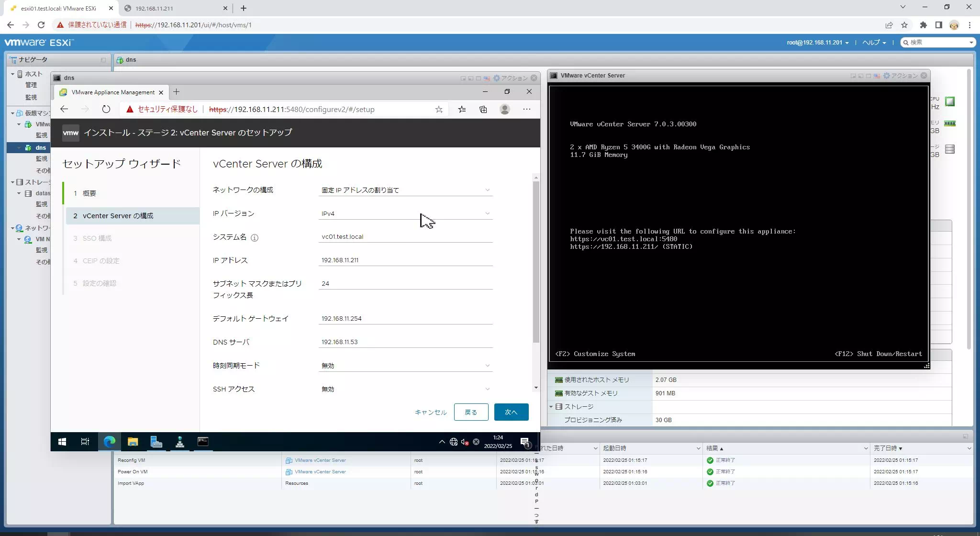Open root@192.168.11.201 user dropdown
Screen dimensions: 980x536
pyautogui.click(x=818, y=43)
